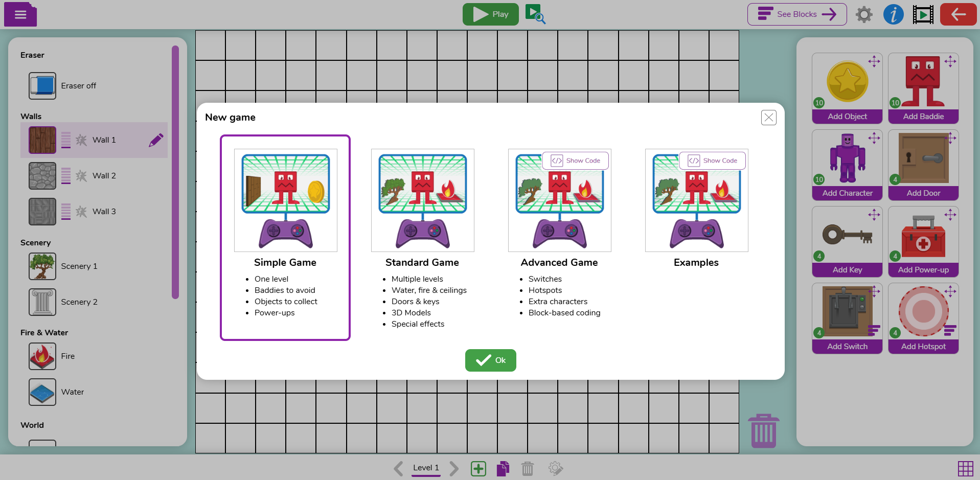Image resolution: width=980 pixels, height=480 pixels.
Task: Click the Add Hotspot tile
Action: pyautogui.click(x=923, y=318)
